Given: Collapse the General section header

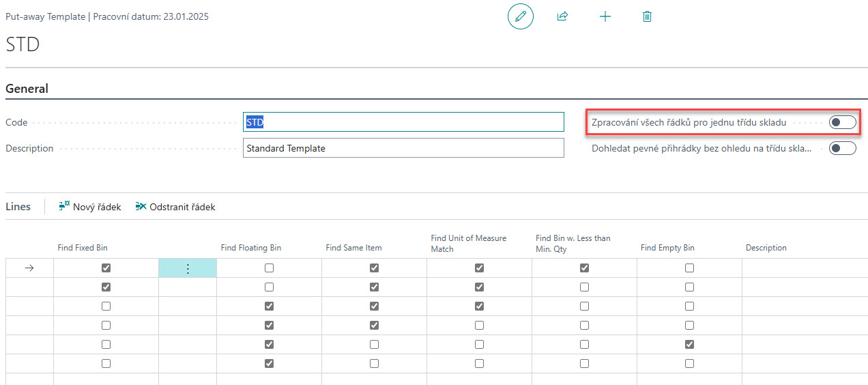Looking at the screenshot, I should (x=27, y=89).
